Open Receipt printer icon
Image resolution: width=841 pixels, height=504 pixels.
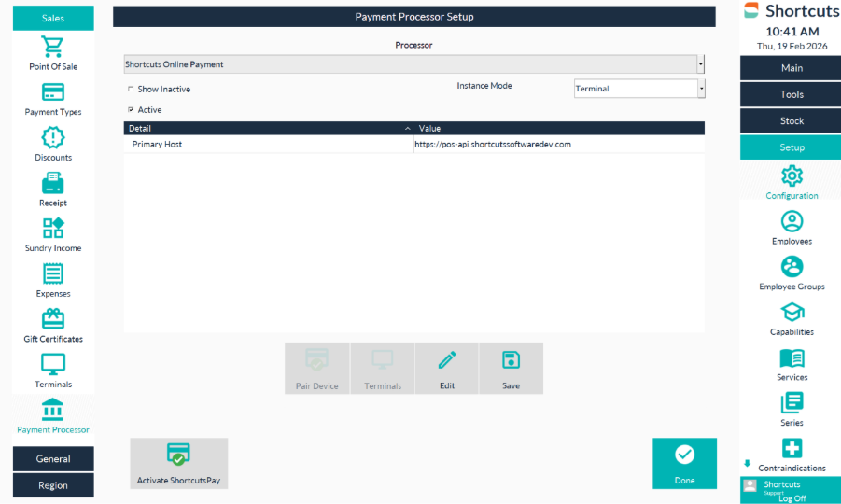(x=52, y=183)
